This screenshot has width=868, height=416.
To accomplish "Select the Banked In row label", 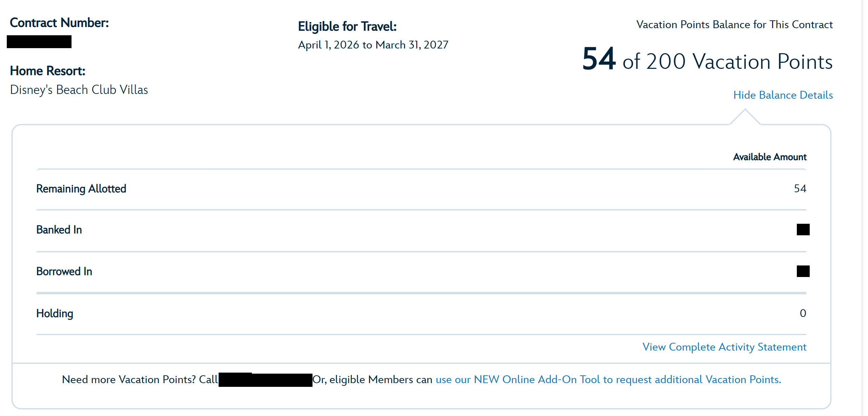I will click(59, 230).
